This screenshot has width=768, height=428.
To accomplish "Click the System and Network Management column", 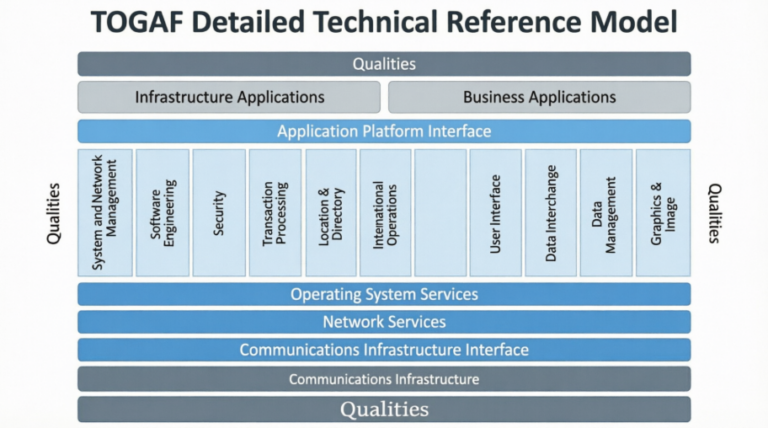I will pos(105,213).
